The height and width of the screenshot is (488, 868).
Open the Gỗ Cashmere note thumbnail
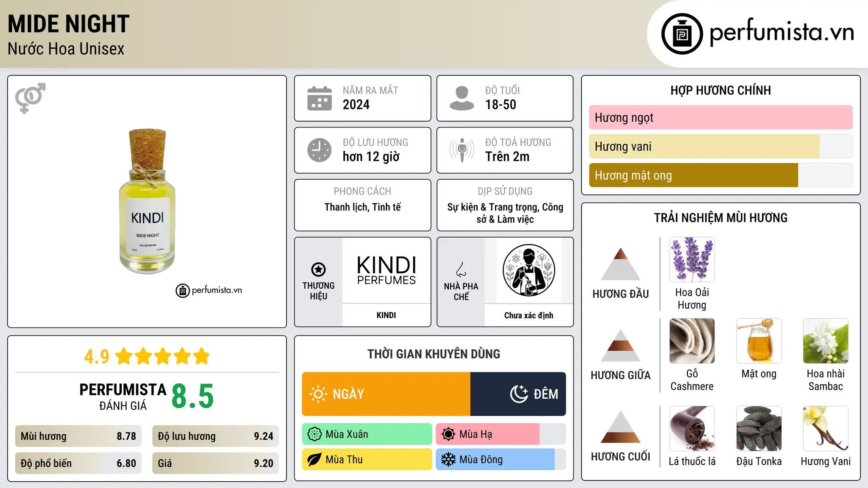point(692,341)
